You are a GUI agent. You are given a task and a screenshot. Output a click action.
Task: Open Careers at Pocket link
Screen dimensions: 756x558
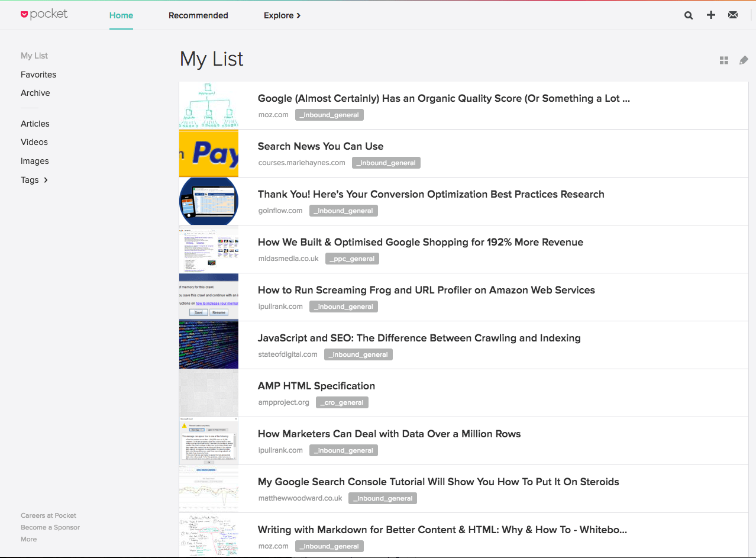49,515
